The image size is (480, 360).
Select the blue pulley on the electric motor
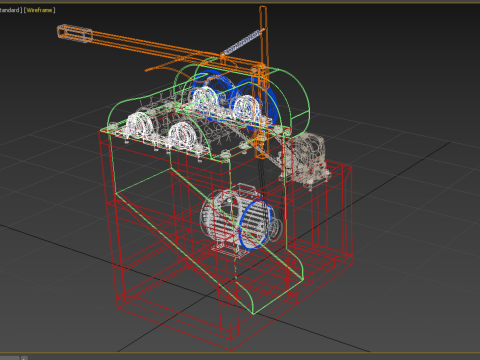tap(257, 224)
